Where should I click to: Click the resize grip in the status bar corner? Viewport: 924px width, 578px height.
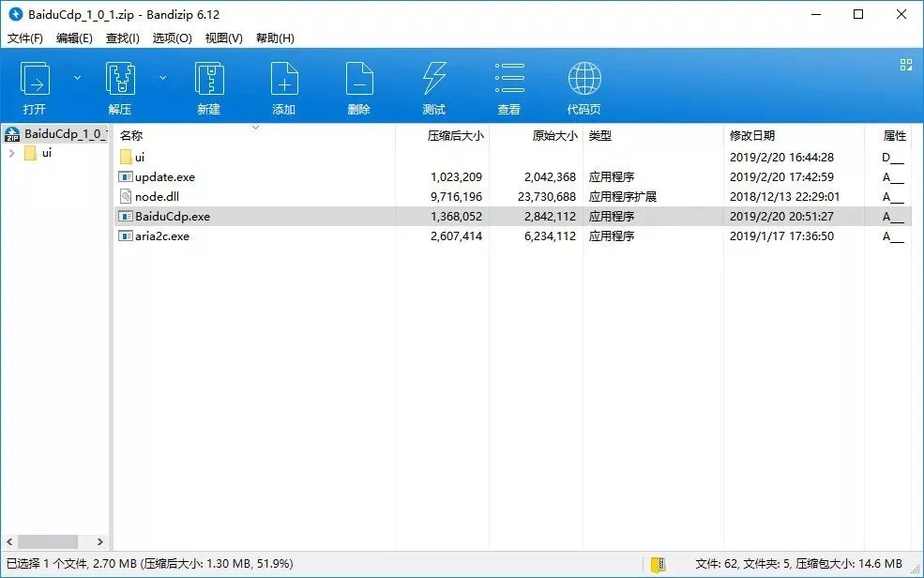point(916,570)
